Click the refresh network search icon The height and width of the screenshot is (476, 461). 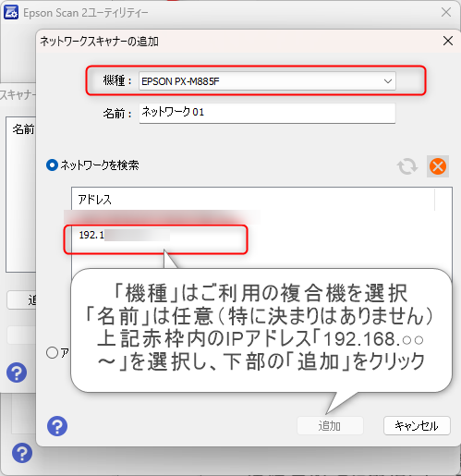[x=407, y=166]
